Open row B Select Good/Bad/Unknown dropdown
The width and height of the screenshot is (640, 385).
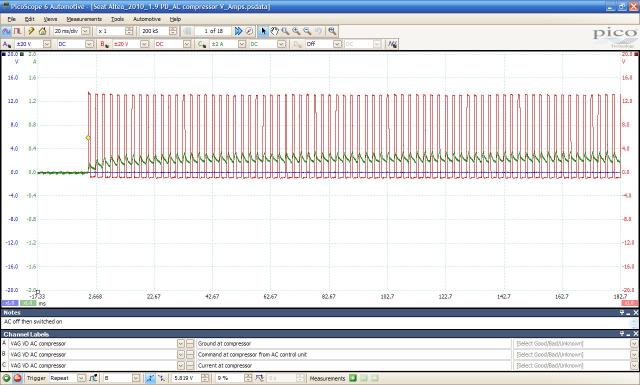click(x=633, y=355)
